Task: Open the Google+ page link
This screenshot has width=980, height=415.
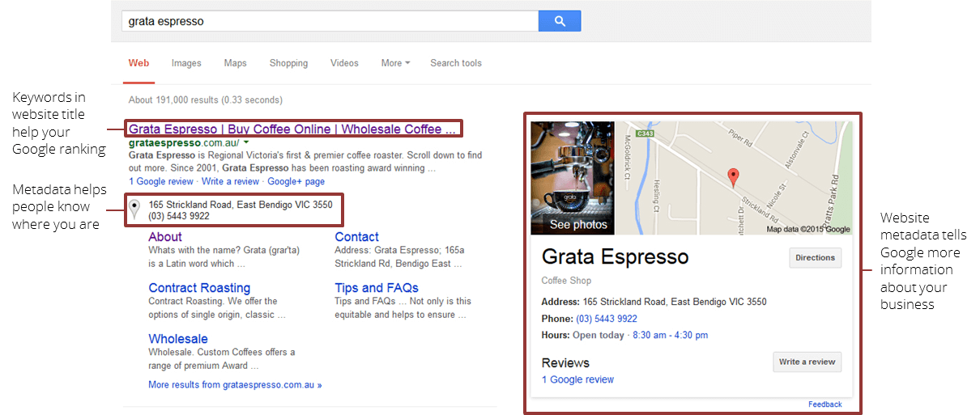Action: pyautogui.click(x=296, y=181)
